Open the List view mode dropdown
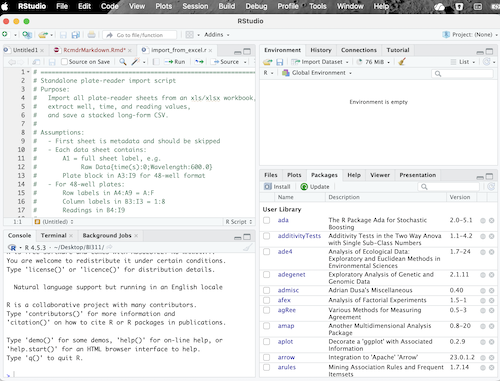Image resolution: width=500 pixels, height=381 pixels. [463, 62]
